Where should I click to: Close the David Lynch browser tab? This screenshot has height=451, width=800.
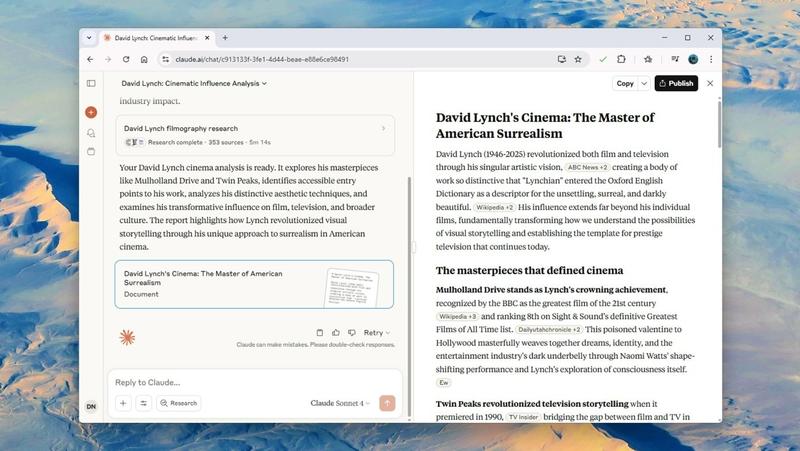[x=207, y=38]
